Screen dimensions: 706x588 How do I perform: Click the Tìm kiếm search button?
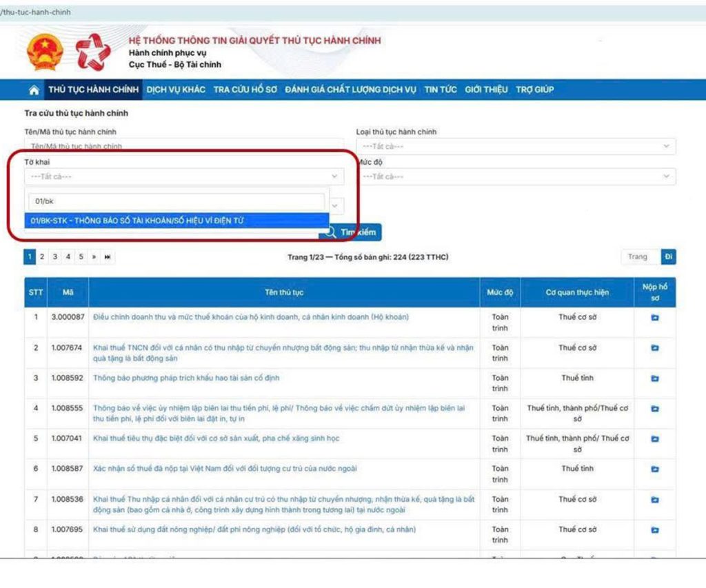point(352,233)
